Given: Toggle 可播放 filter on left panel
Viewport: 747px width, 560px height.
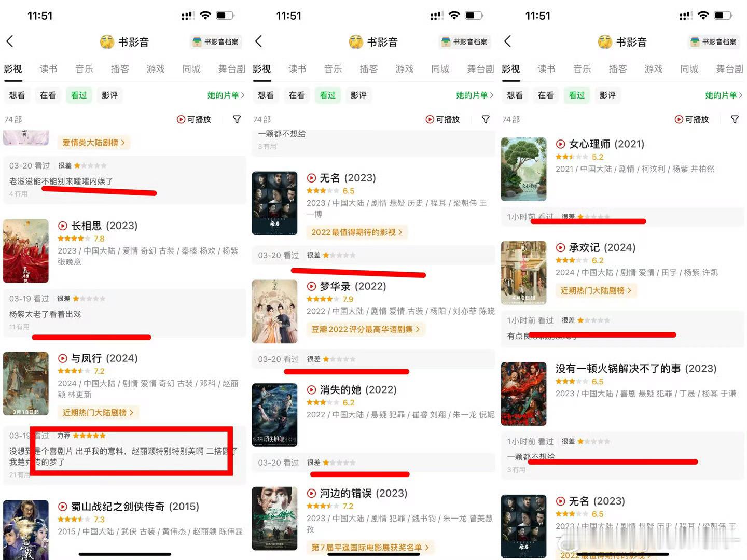Looking at the screenshot, I should pyautogui.click(x=194, y=119).
